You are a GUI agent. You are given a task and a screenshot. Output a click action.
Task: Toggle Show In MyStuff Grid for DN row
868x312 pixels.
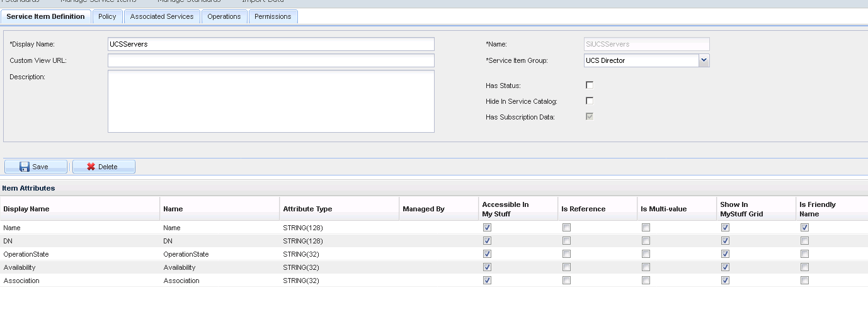[x=725, y=241]
